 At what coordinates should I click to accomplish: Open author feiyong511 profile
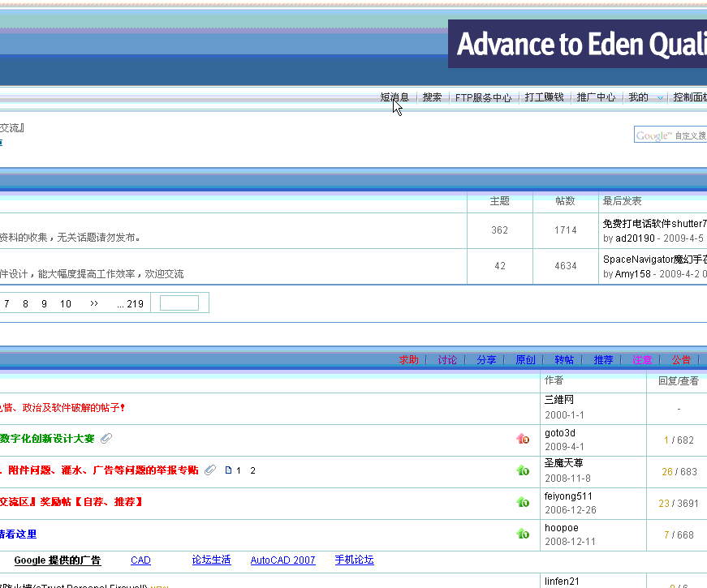568,496
